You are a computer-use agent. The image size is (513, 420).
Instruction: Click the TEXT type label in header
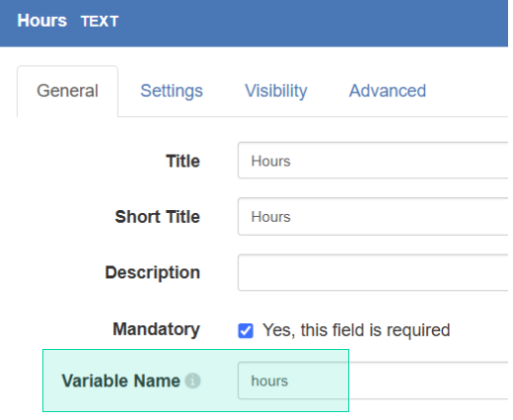tap(100, 22)
